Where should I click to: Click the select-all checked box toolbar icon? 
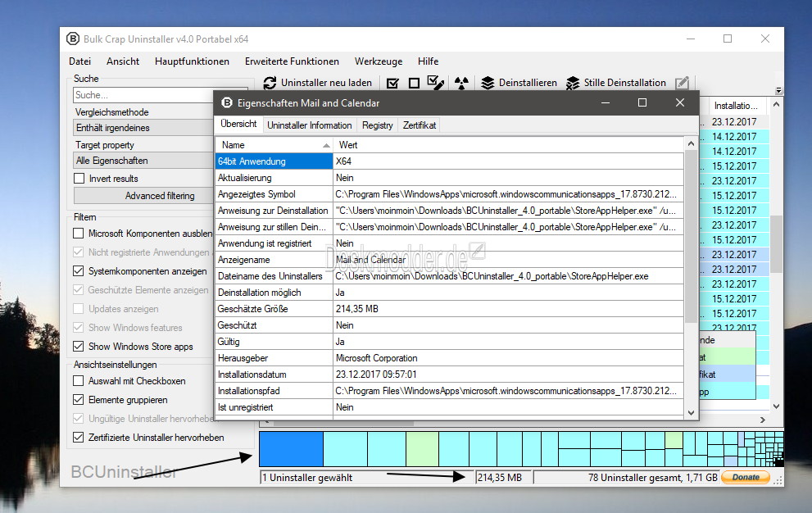pos(392,83)
